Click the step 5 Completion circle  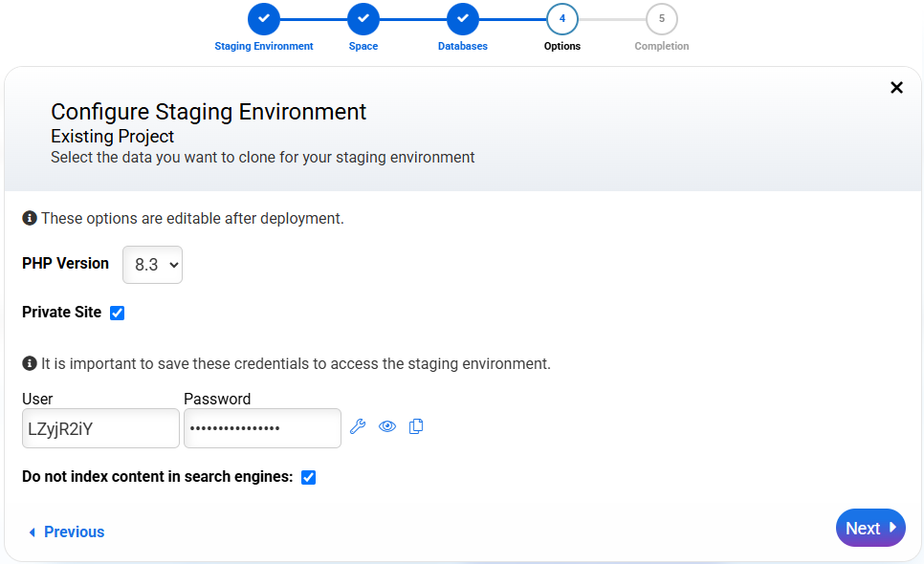tap(662, 19)
